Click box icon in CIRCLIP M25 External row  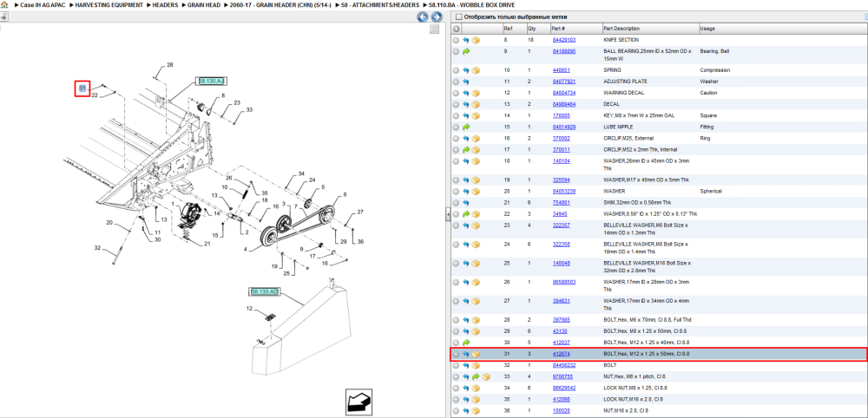(476, 138)
